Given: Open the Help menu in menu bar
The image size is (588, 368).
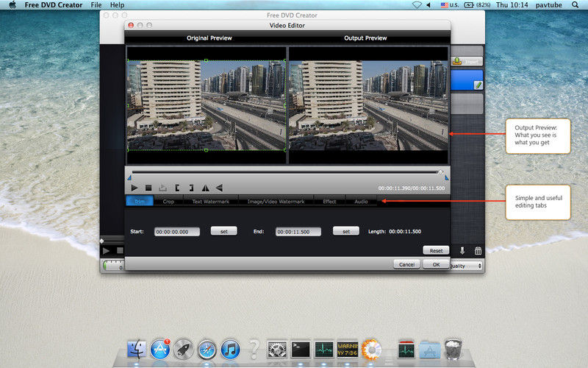Looking at the screenshot, I should pyautogui.click(x=117, y=5).
